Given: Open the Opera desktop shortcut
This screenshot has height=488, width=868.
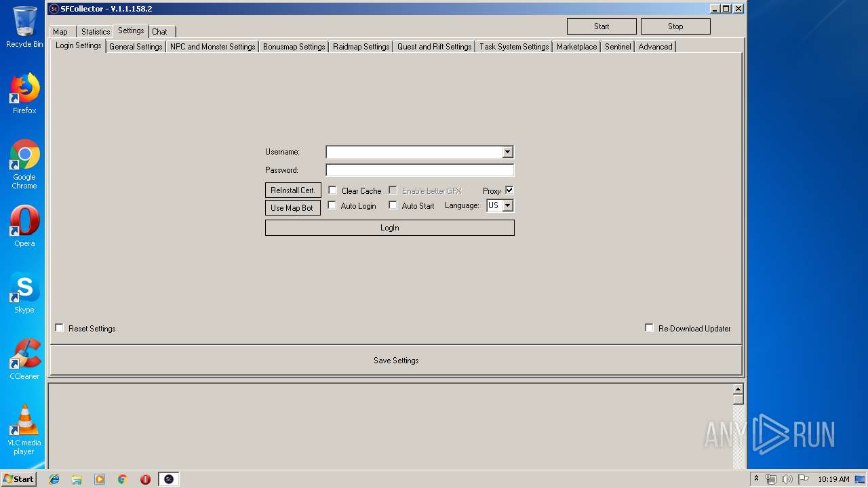Looking at the screenshot, I should (x=24, y=226).
